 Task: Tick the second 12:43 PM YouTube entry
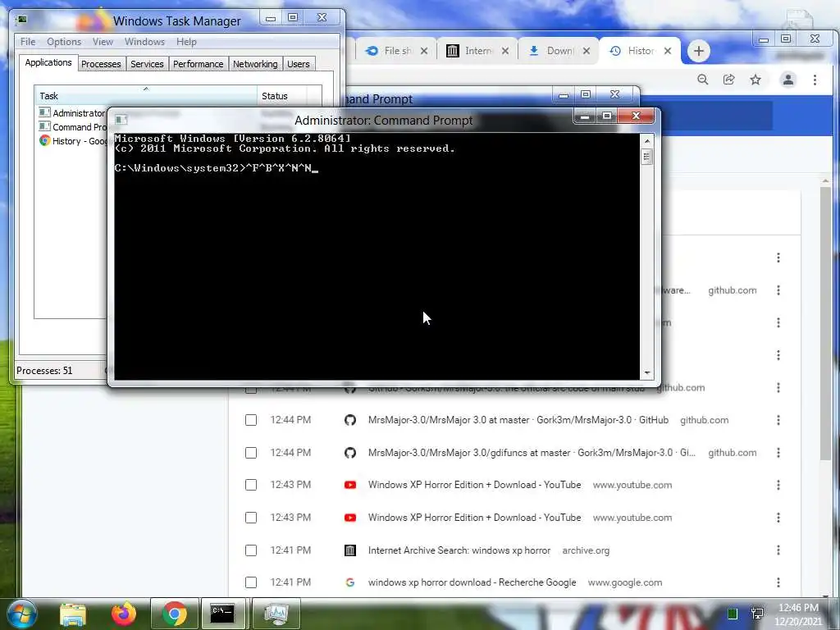pos(251,518)
